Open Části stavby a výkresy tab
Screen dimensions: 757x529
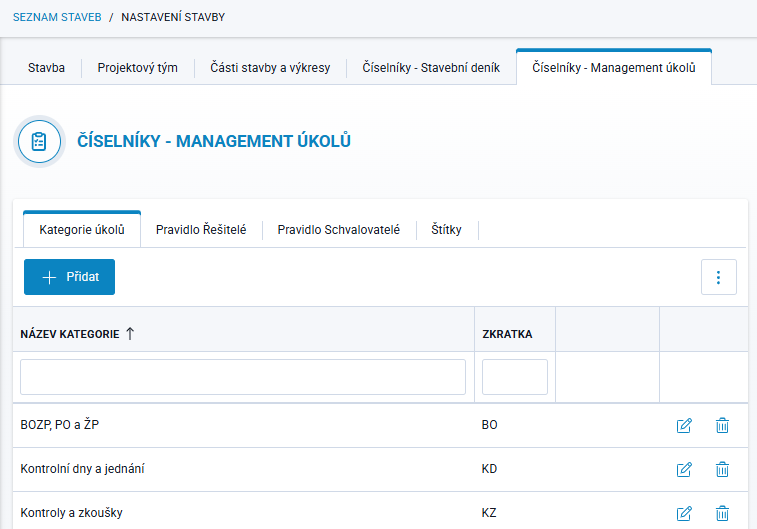(x=270, y=68)
